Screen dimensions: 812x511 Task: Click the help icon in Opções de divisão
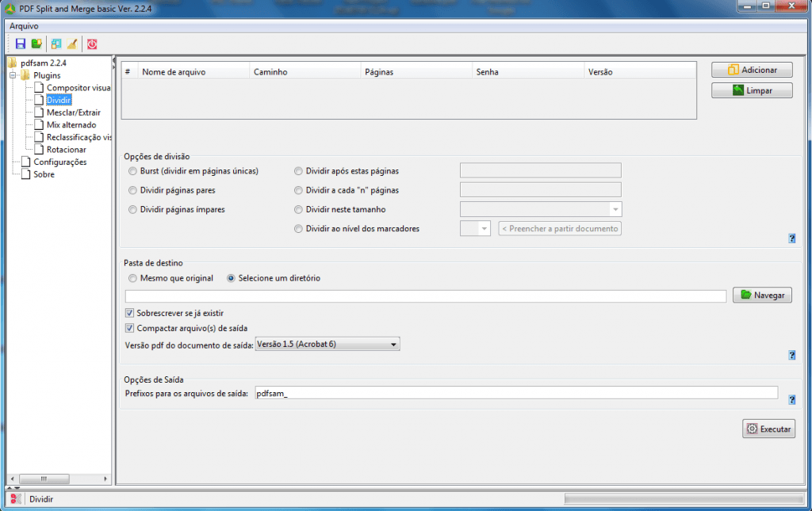(792, 238)
